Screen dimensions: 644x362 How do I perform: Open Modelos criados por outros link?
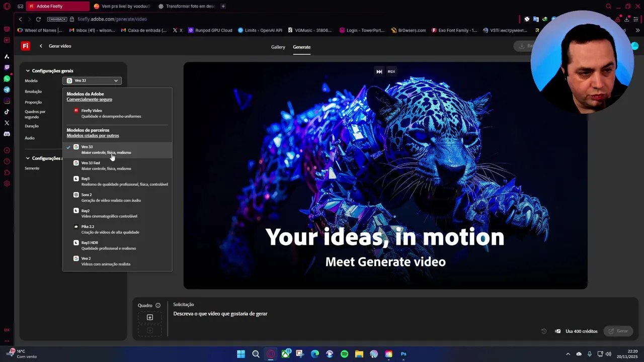click(93, 136)
